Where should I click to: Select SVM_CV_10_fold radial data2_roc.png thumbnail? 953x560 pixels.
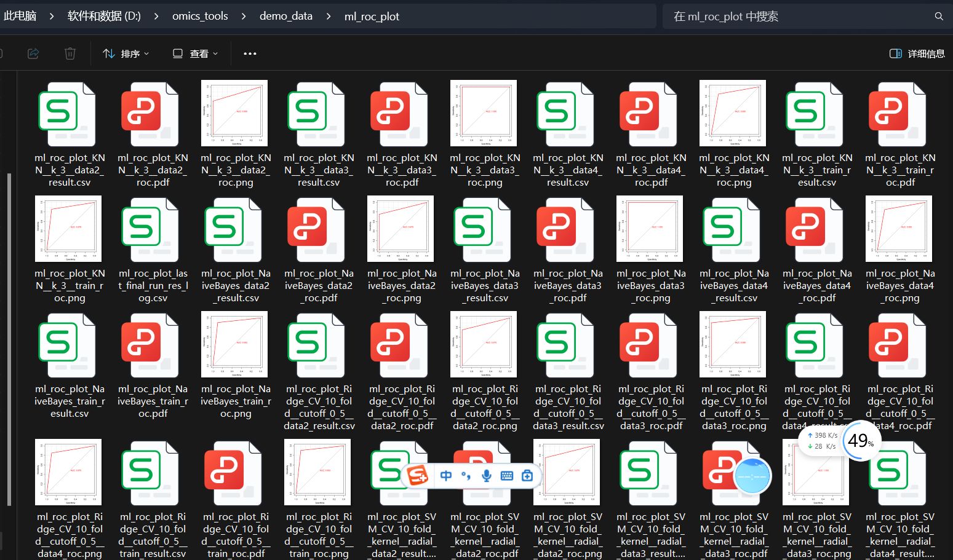point(567,472)
